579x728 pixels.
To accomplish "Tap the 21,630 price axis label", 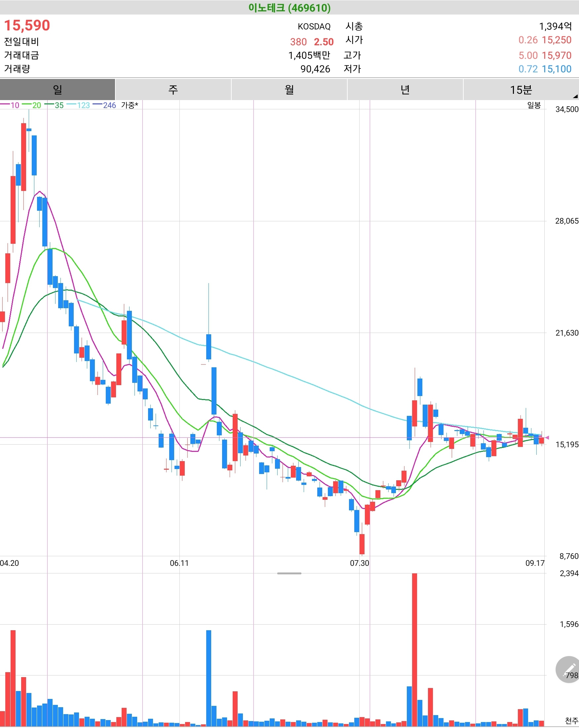I will (x=567, y=333).
